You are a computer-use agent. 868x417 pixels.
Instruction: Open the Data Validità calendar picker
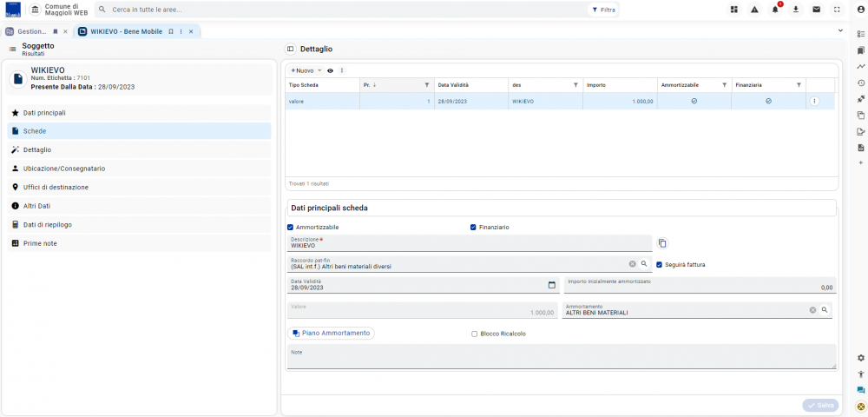(551, 285)
